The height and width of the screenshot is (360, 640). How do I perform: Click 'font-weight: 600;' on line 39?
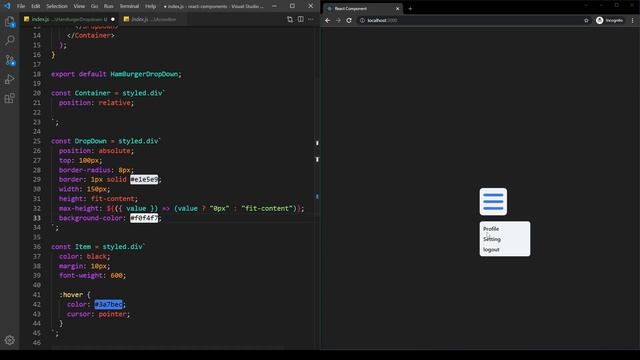coord(92,276)
